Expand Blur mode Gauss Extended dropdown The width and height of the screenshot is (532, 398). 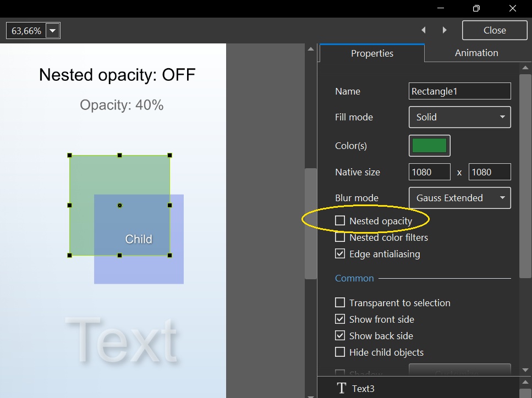click(x=459, y=198)
